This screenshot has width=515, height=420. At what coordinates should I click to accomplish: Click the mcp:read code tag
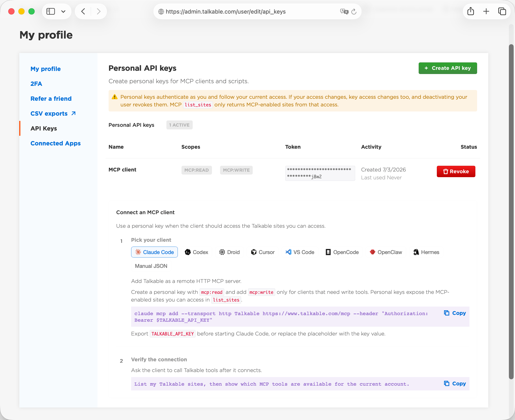click(212, 292)
